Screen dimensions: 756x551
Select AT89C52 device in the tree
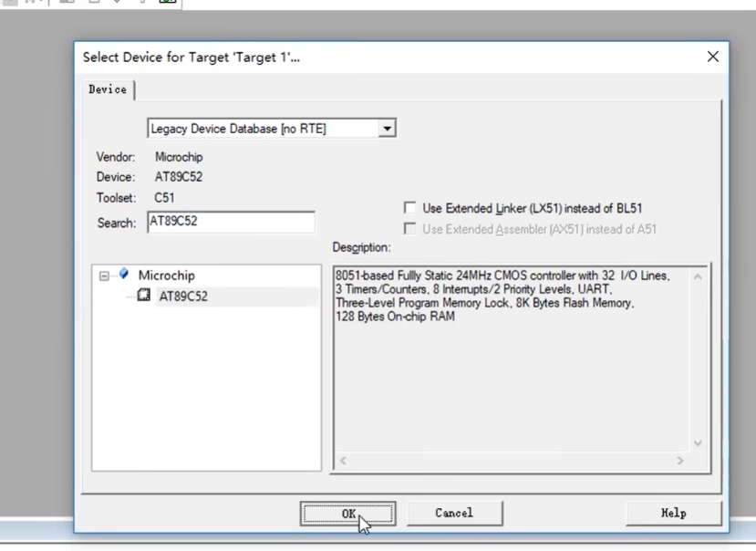pos(183,296)
